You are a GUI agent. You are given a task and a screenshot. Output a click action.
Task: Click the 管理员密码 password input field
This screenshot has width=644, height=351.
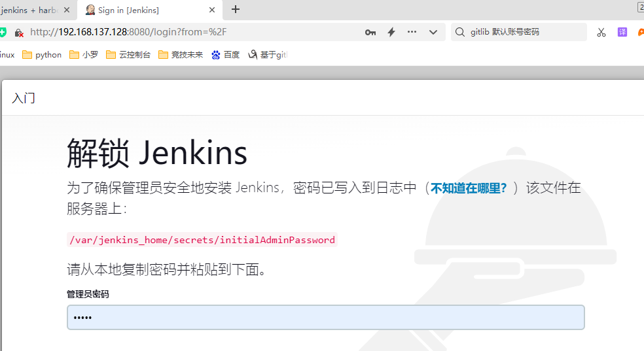coord(326,318)
